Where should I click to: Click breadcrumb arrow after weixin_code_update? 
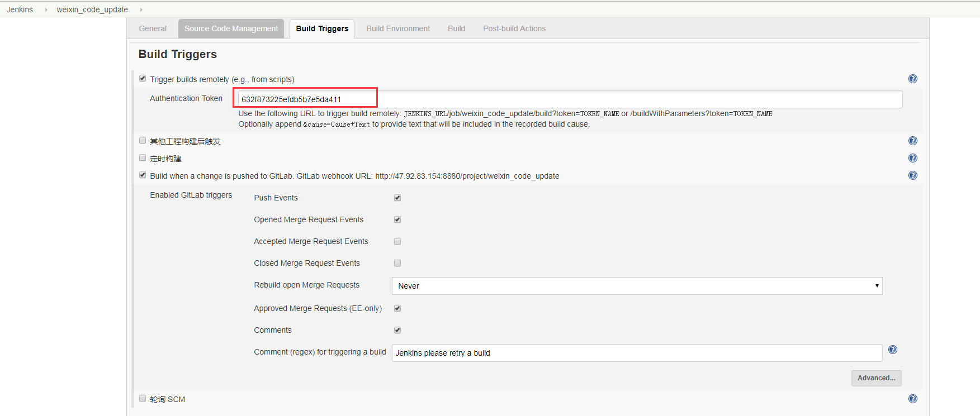(x=141, y=9)
